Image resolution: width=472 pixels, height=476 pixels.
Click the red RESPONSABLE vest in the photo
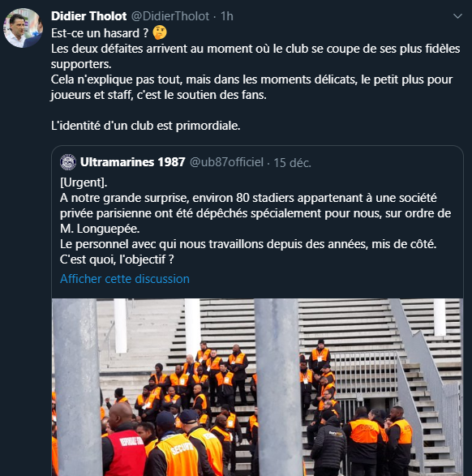(x=127, y=452)
